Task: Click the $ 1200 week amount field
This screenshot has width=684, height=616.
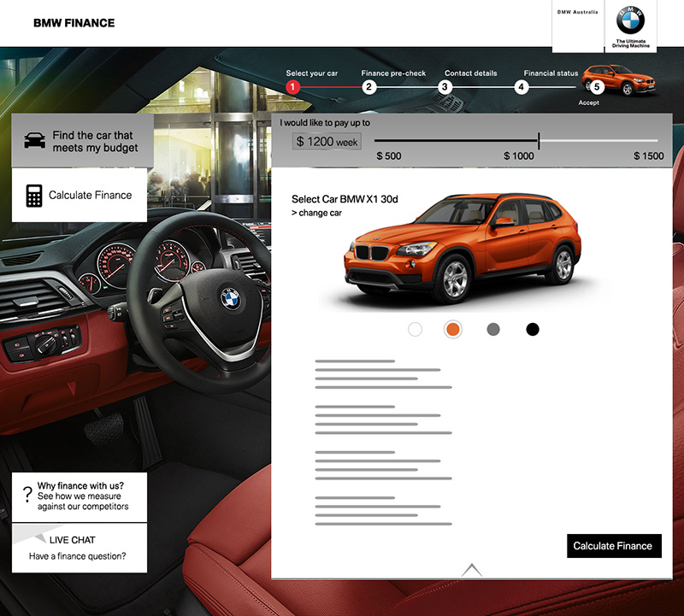Action: click(327, 142)
